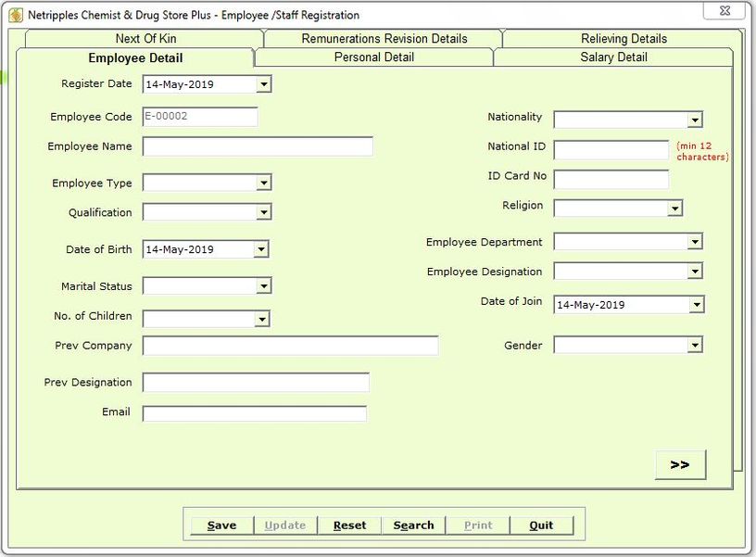Click the Search button
Viewport: 756px width, 557px height.
[413, 525]
